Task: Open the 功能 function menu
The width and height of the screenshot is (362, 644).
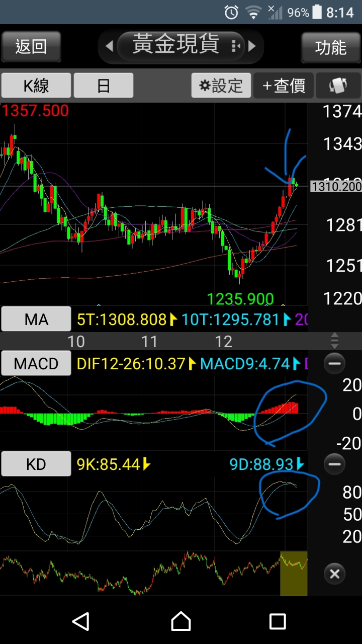Action: [331, 47]
